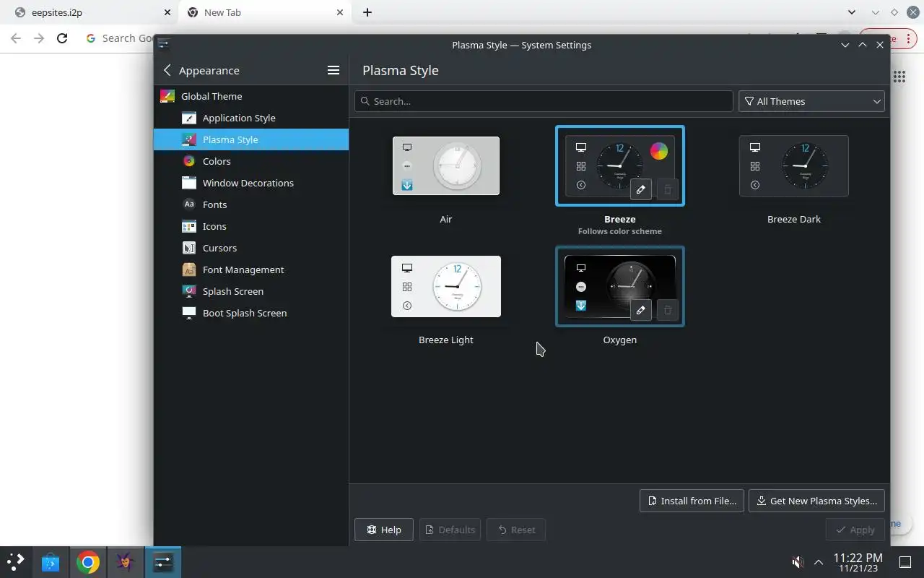The image size is (924, 578).
Task: Select the Breeze Light theme thumbnail
Action: click(x=446, y=286)
